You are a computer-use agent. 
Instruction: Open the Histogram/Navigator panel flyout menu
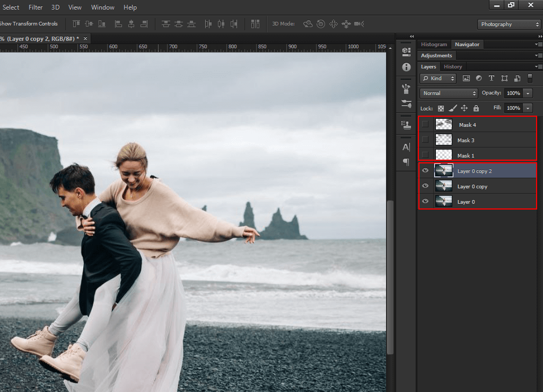(539, 45)
